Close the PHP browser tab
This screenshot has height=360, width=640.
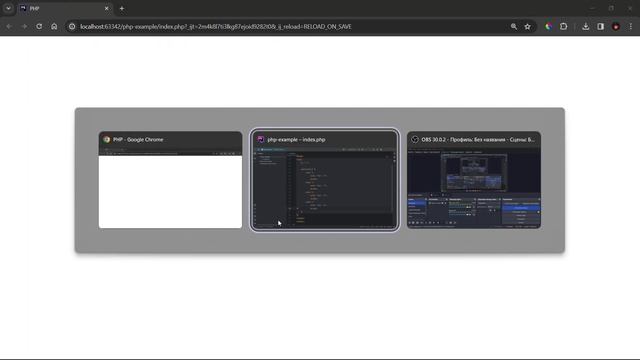click(107, 9)
